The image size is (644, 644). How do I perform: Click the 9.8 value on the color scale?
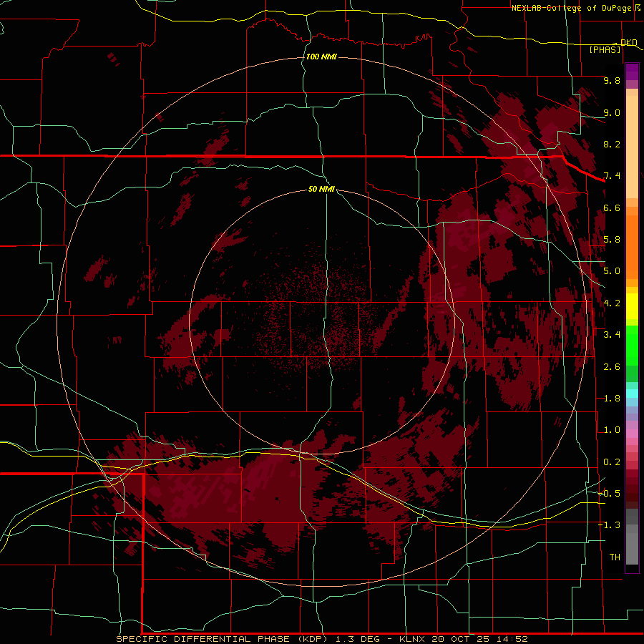click(612, 80)
